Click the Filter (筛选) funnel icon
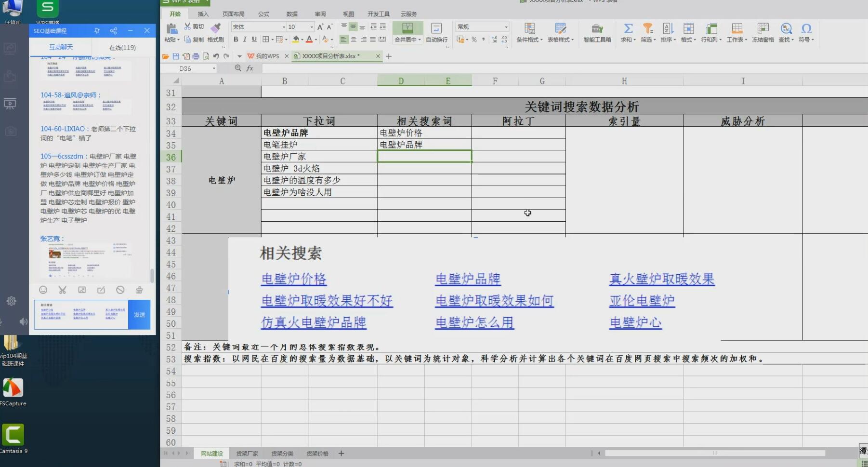Screen dimensions: 868x467 click(648, 28)
